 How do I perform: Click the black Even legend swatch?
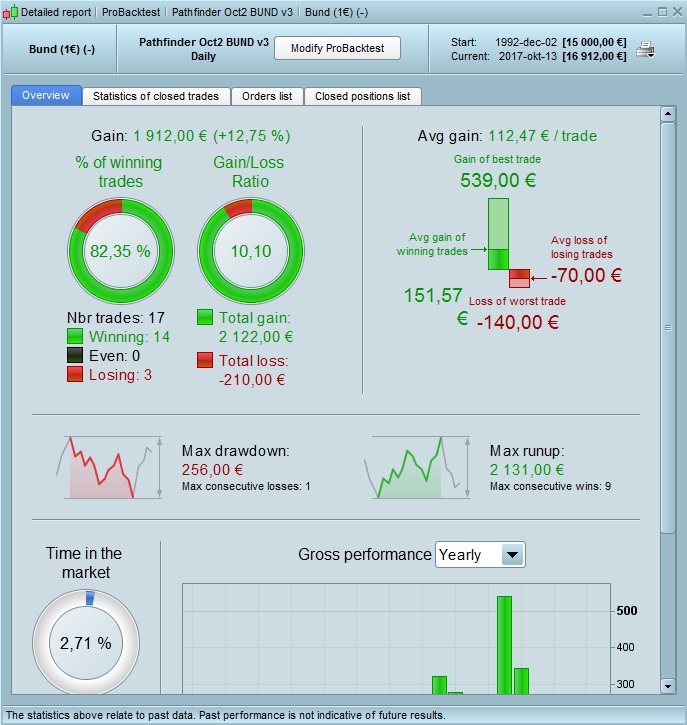point(75,356)
